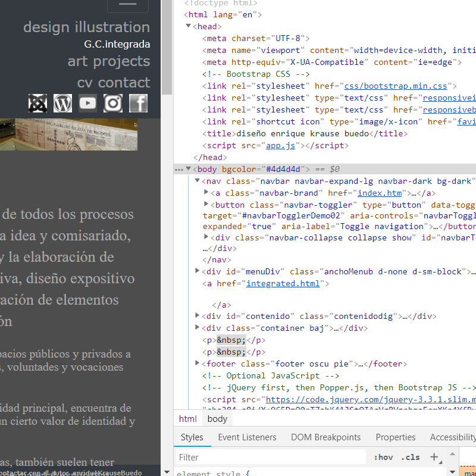
Task: Click the Alcázar de Segovia exhibition image
Action: pos(68,134)
